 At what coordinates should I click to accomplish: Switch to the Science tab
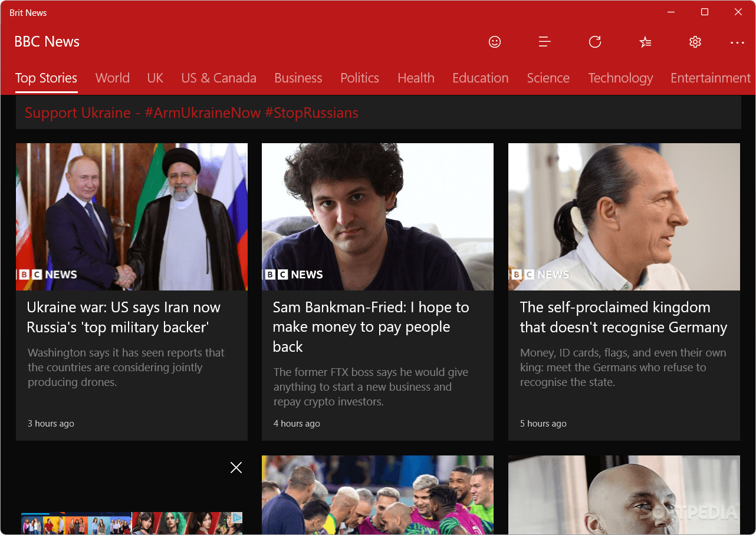tap(548, 78)
